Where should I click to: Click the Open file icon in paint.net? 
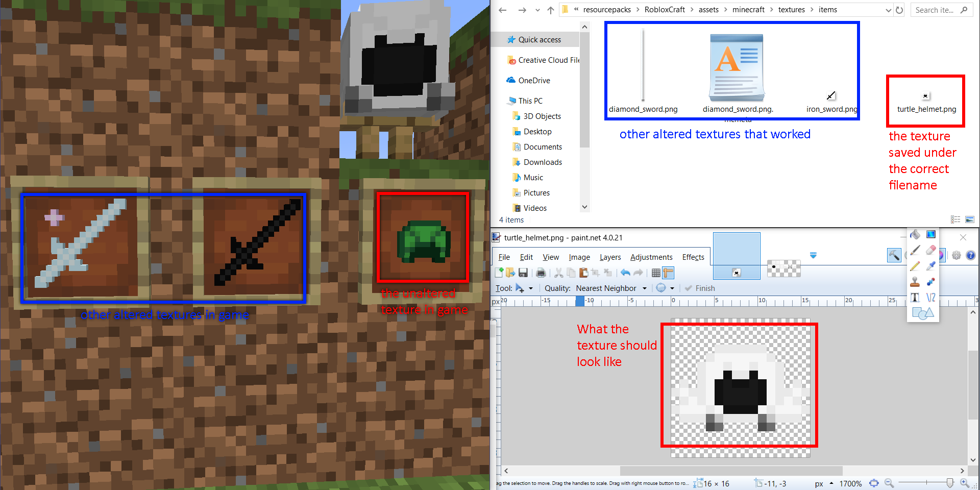pos(510,273)
